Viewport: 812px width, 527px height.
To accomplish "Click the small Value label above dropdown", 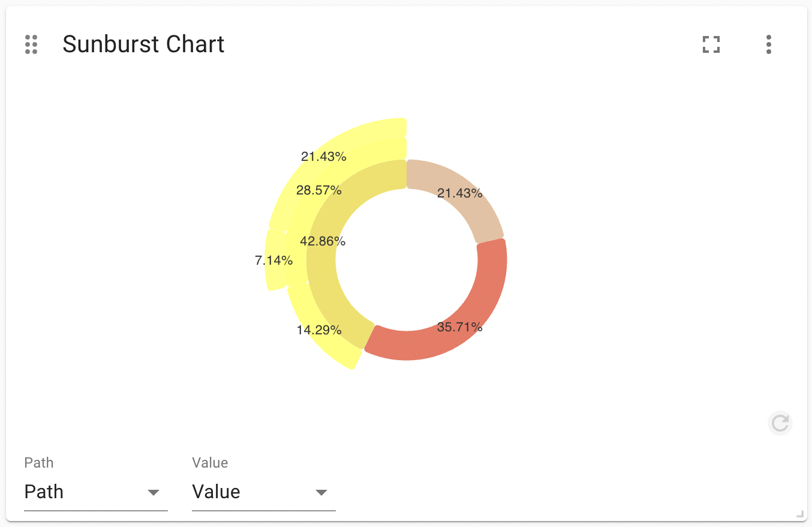I will point(210,463).
